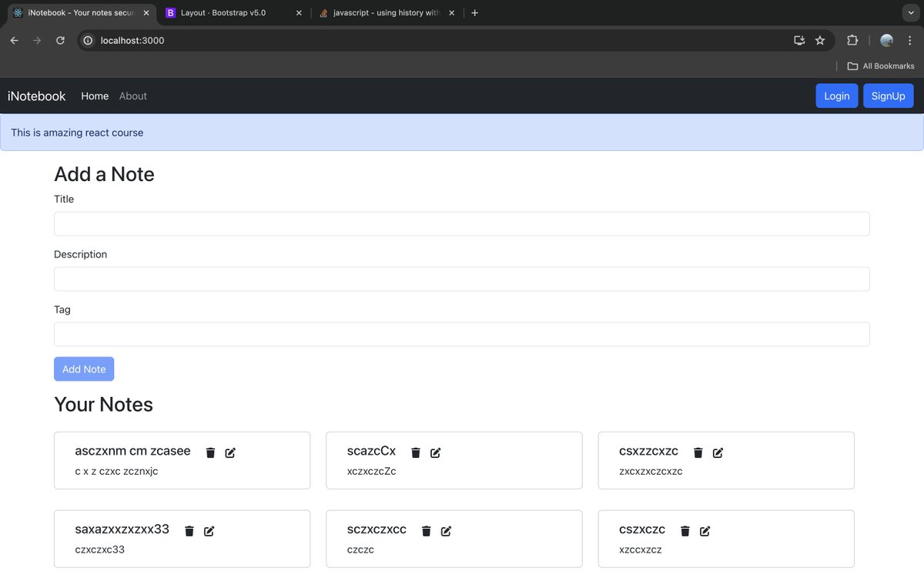Close the javascript history tab
Screen dimensions: 924x578
(451, 13)
